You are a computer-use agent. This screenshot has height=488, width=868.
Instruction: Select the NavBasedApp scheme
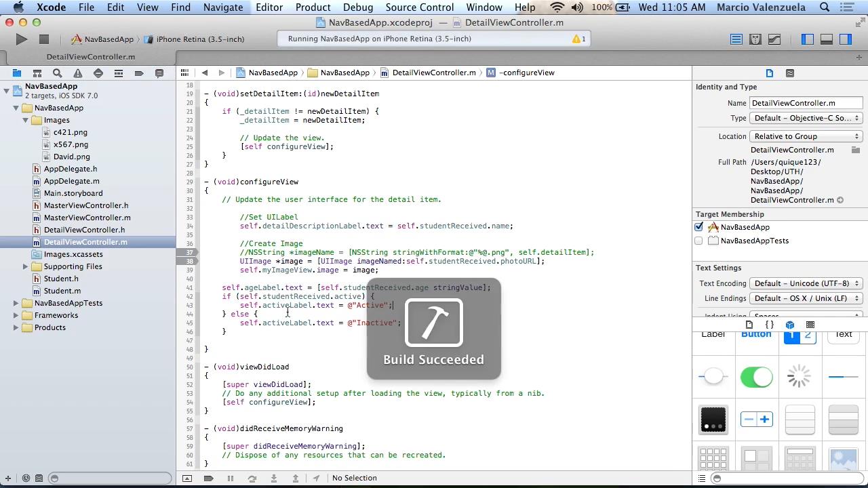click(x=102, y=39)
